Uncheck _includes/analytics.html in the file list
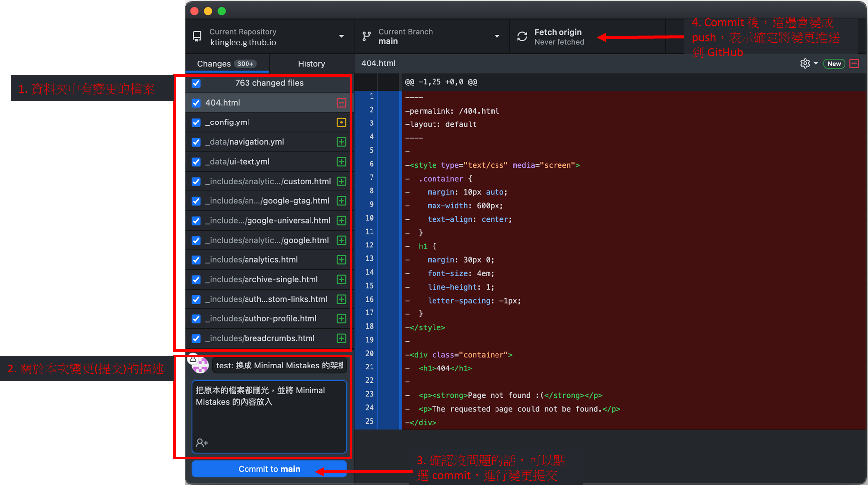Viewport: 868px width, 490px height. (x=196, y=259)
